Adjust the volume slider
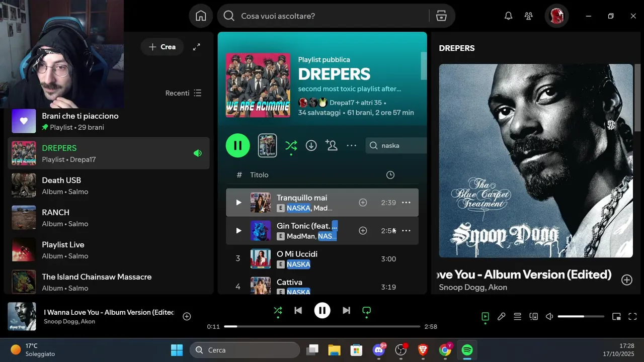This screenshot has width=644, height=362. (581, 316)
